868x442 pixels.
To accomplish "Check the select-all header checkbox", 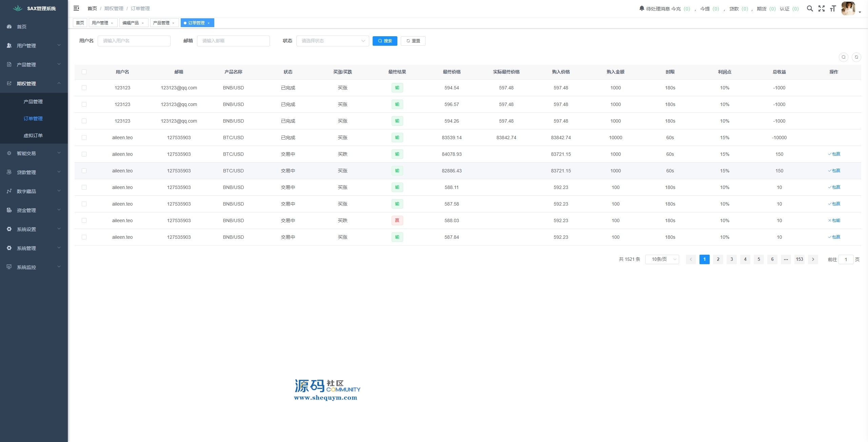I will coord(84,72).
